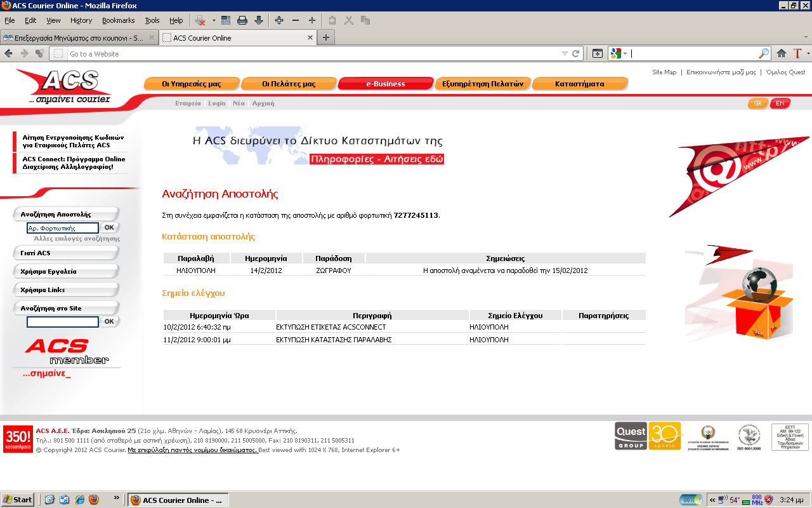The height and width of the screenshot is (508, 812).
Task: Click the Site Map link
Action: [x=664, y=72]
